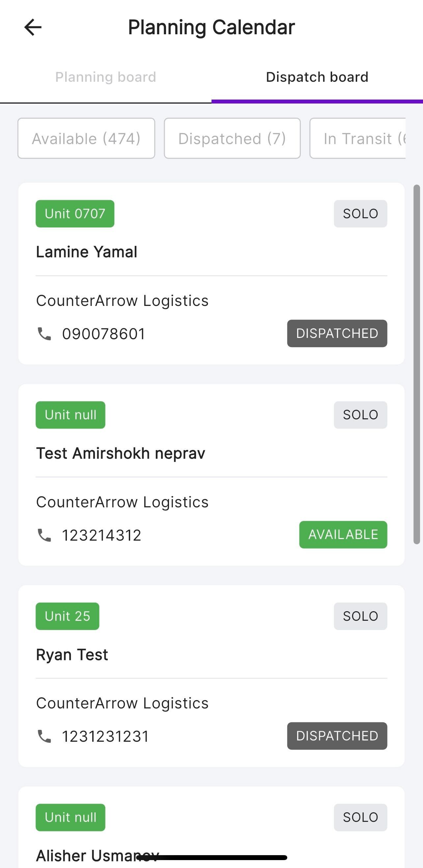Tap phone icon for Lamine Yamal

tap(44, 334)
